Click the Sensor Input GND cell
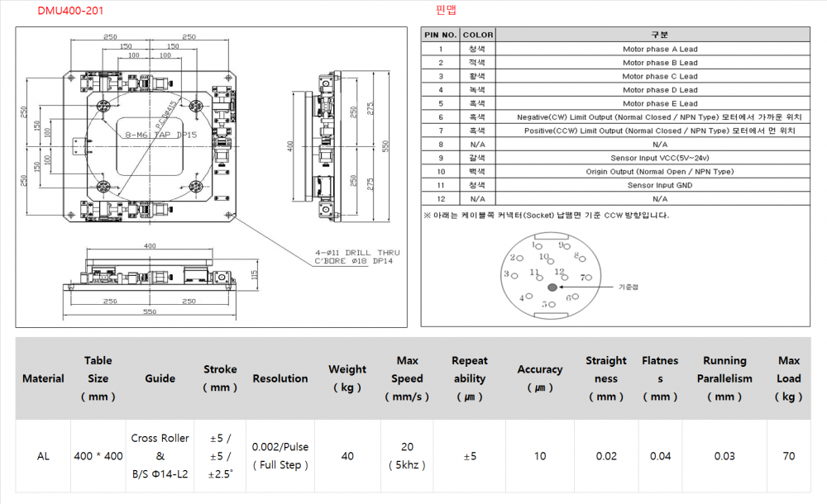This screenshot has width=827, height=504. [659, 185]
